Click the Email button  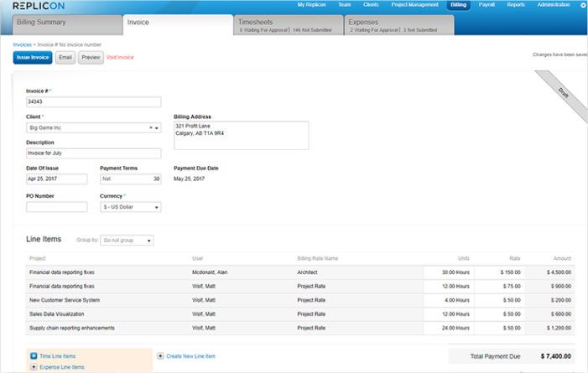pos(65,57)
